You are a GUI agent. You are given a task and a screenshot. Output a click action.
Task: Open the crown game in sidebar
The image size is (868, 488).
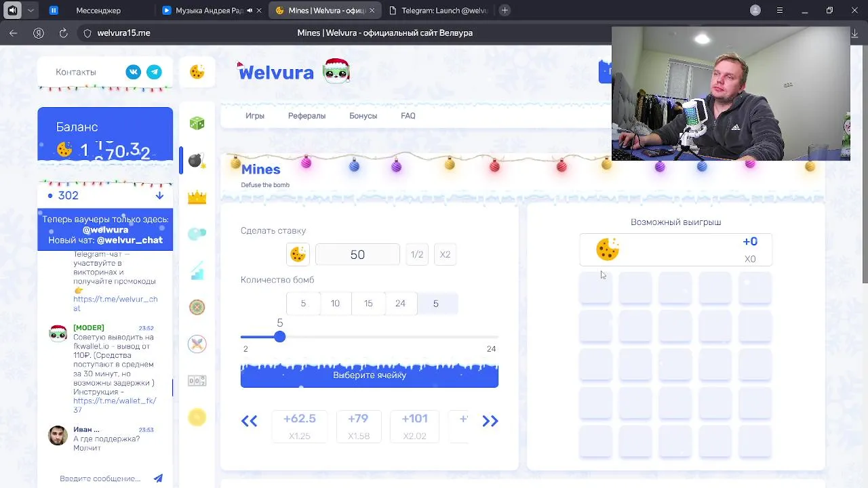197,197
